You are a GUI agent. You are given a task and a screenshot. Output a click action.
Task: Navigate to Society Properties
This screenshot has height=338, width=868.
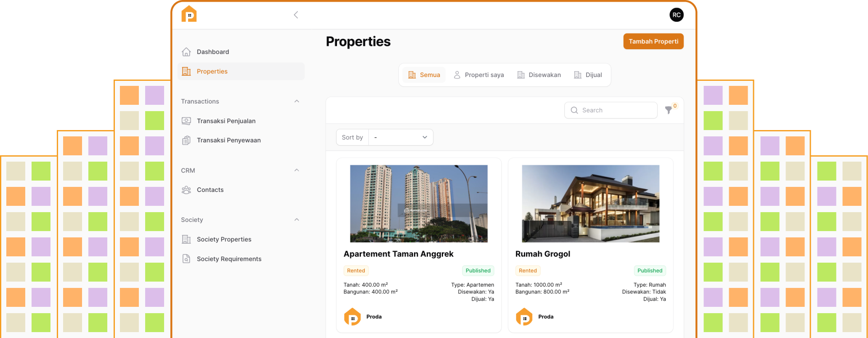224,240
